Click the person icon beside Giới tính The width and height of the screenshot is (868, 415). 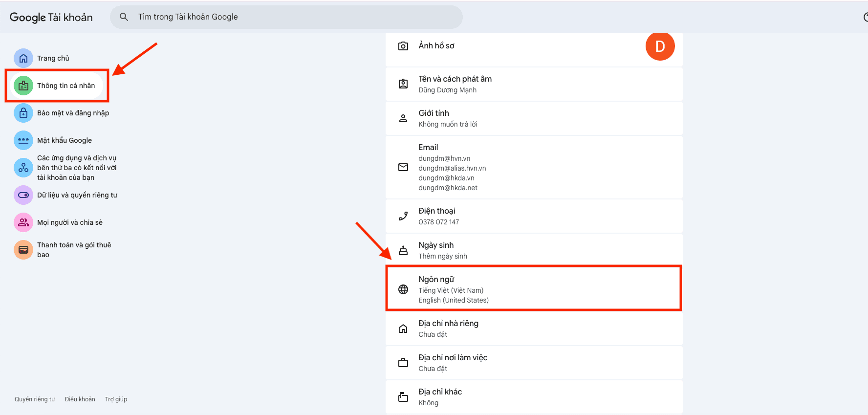tap(403, 118)
